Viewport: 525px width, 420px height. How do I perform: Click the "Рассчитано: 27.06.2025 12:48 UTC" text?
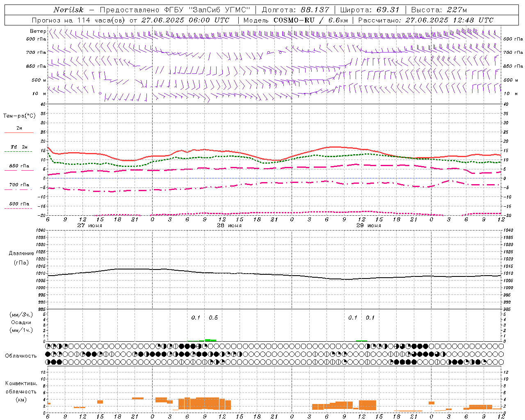(426, 20)
